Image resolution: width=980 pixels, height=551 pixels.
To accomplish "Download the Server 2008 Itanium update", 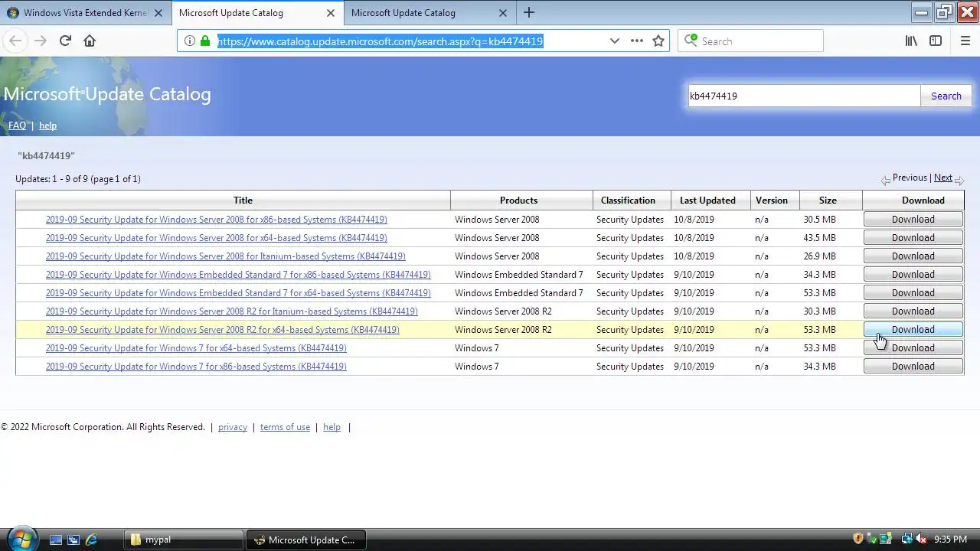I will (x=913, y=256).
